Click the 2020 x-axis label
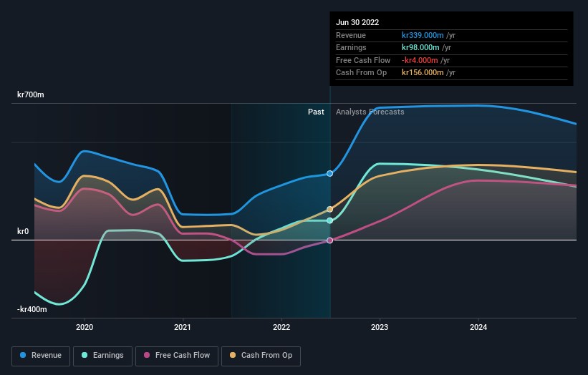Image resolution: width=588 pixels, height=375 pixels. click(x=85, y=328)
